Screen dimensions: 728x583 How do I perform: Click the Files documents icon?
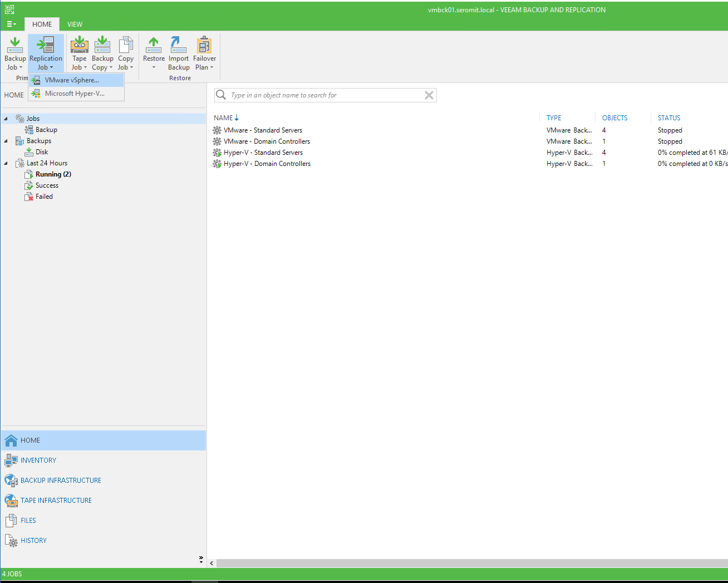point(11,521)
